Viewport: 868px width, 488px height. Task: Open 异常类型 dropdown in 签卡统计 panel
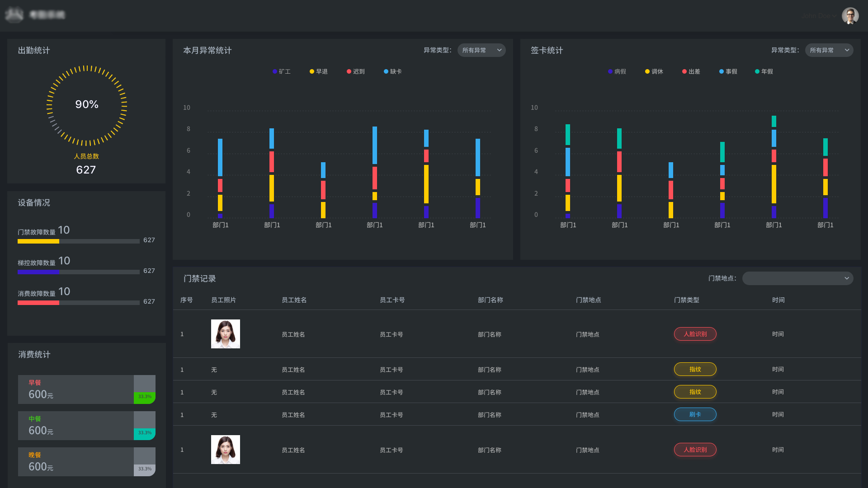click(829, 50)
